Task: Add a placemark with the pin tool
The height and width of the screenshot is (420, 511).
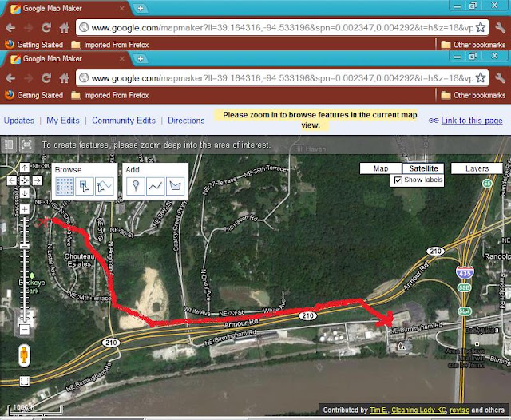Action: coord(136,186)
